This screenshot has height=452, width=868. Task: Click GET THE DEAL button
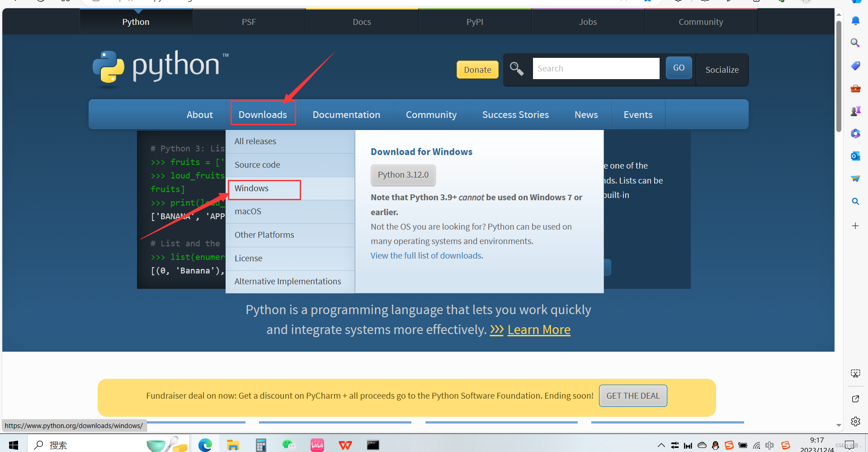(x=633, y=396)
